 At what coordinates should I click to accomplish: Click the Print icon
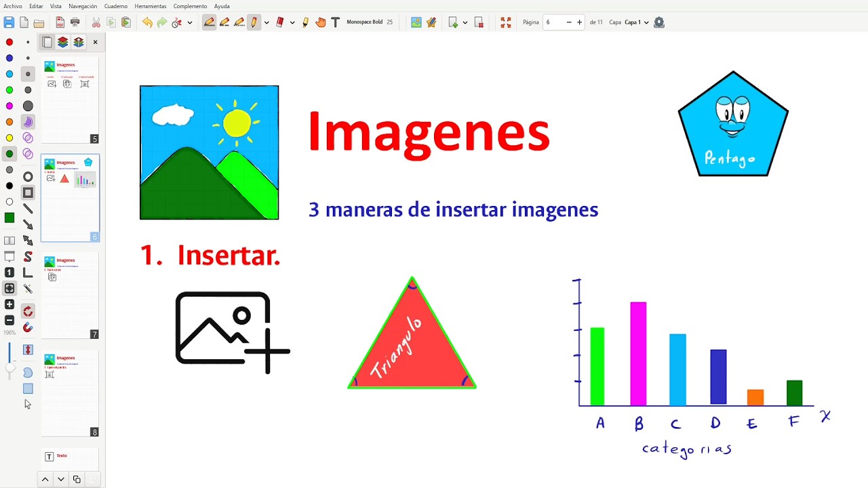[x=75, y=22]
